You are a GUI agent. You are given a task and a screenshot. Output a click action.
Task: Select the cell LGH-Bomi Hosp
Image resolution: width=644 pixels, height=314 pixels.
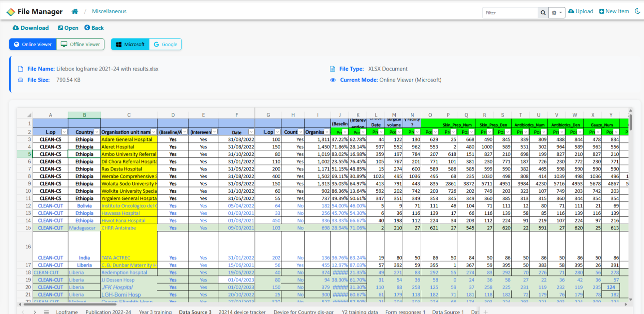pos(129,295)
